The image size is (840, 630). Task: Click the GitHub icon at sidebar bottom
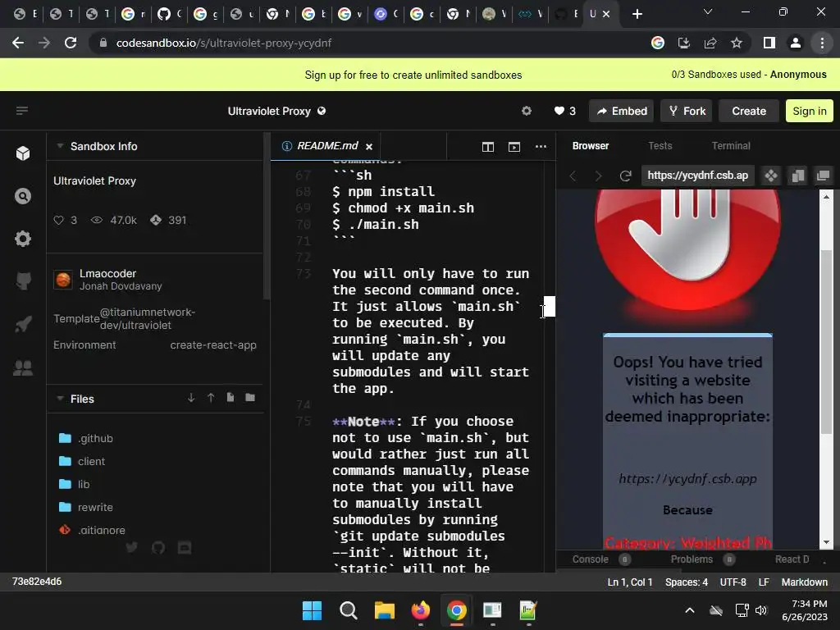(158, 547)
